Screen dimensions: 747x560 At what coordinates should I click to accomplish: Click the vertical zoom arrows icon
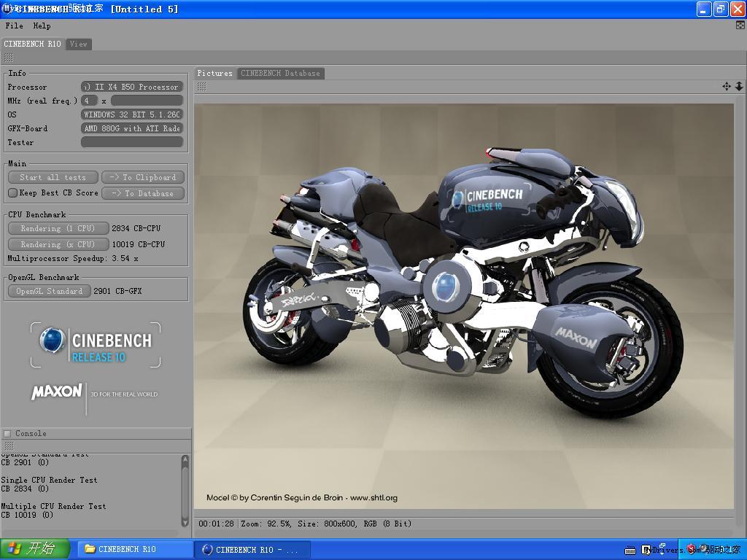pyautogui.click(x=738, y=87)
